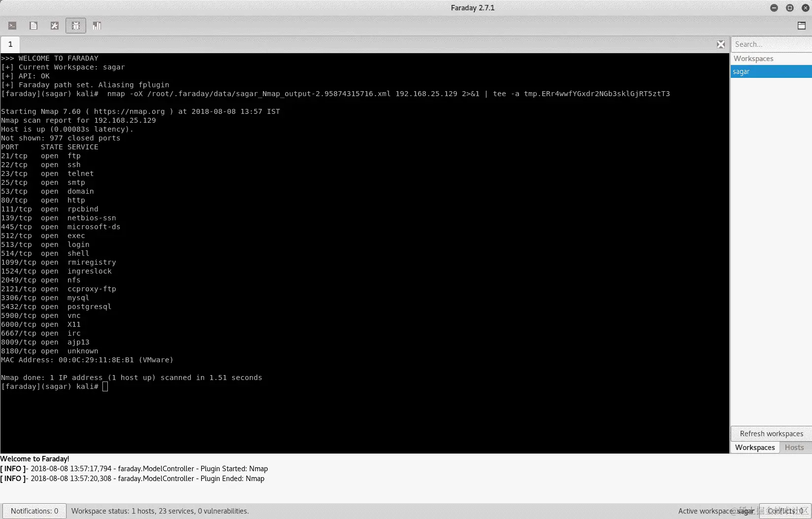Click the 3306/tcp mysql line
The width and height of the screenshot is (812, 519).
coord(45,298)
